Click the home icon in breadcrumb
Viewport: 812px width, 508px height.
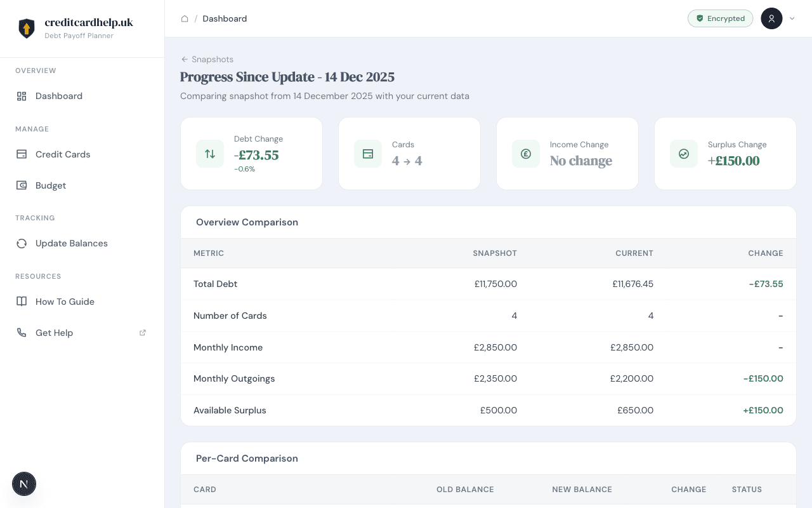[x=185, y=18]
